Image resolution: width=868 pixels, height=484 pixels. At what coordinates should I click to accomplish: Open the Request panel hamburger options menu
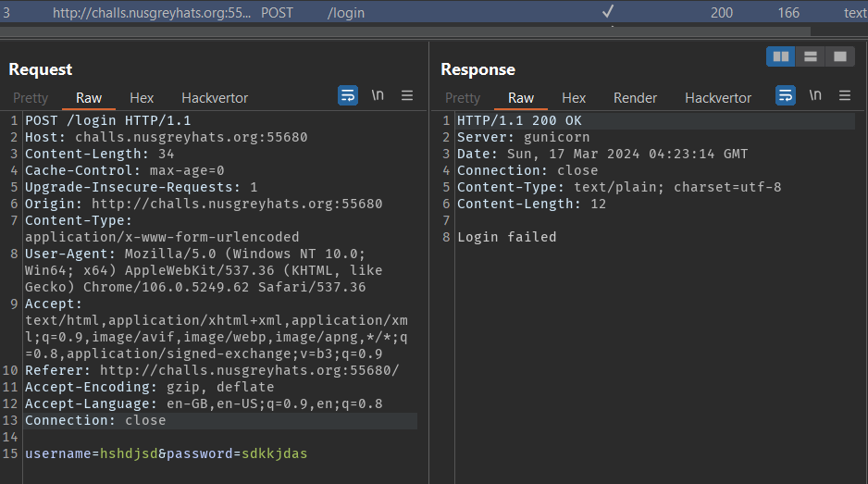[407, 95]
